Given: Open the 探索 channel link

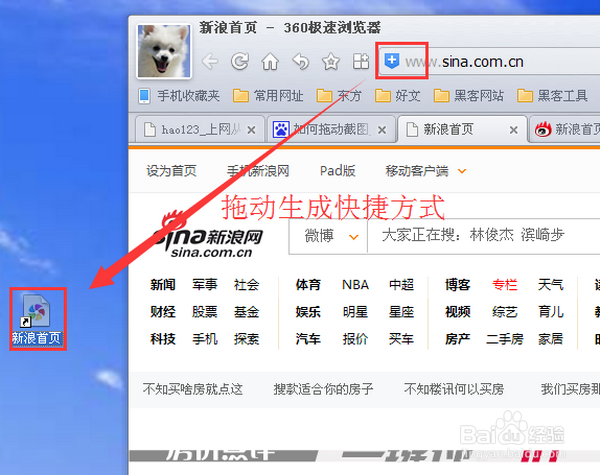Looking at the screenshot, I should [x=246, y=339].
